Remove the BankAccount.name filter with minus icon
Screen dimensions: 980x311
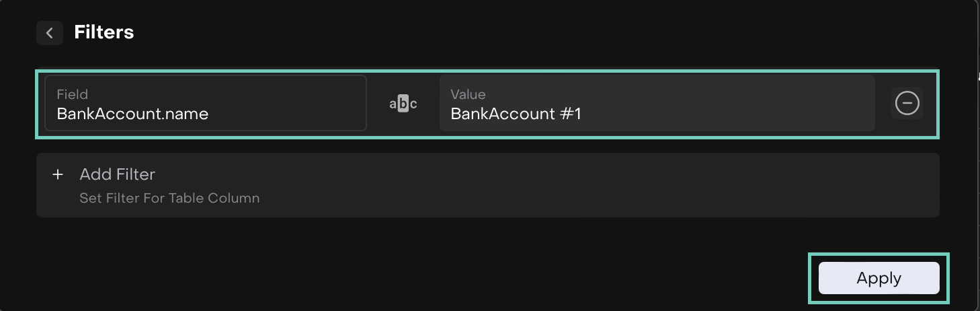pyautogui.click(x=907, y=103)
